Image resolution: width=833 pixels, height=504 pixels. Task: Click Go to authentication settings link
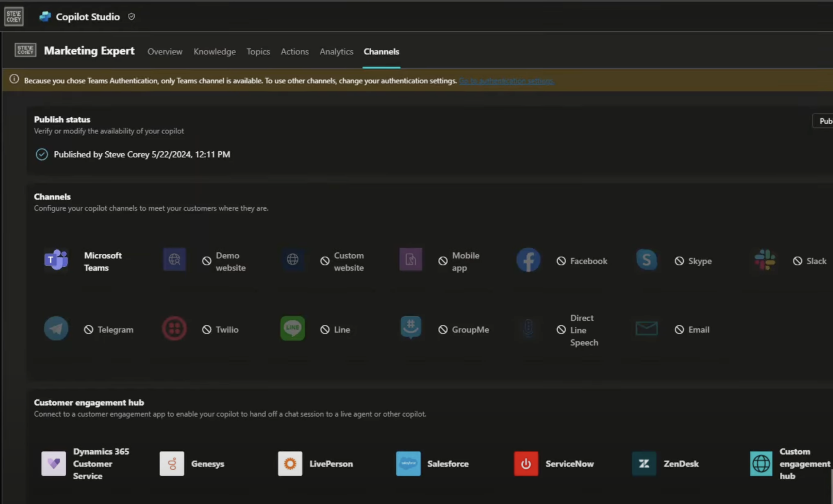coord(506,81)
